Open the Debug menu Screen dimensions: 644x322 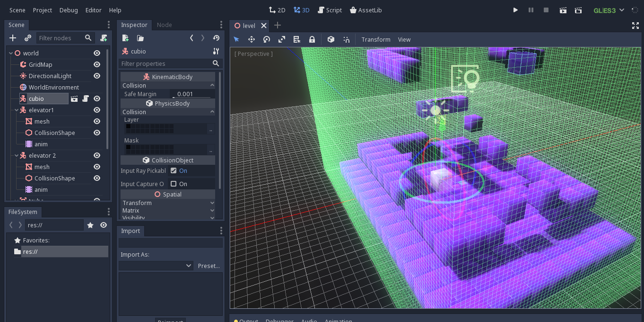[x=69, y=10]
